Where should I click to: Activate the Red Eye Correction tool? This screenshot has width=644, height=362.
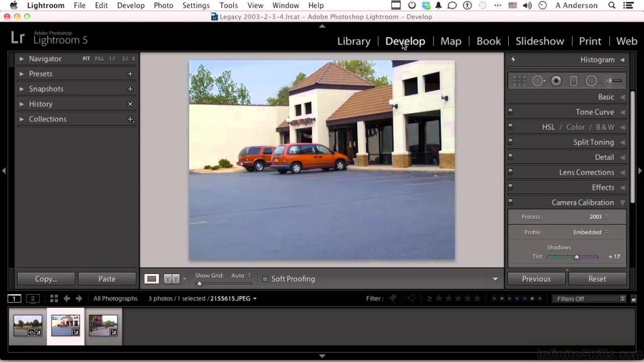tap(556, 81)
